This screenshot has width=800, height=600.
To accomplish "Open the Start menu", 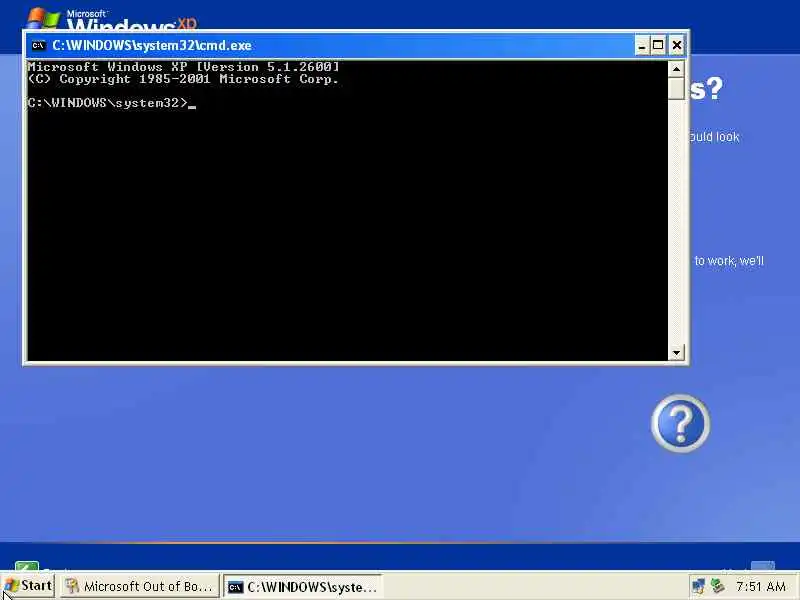I will pyautogui.click(x=28, y=586).
